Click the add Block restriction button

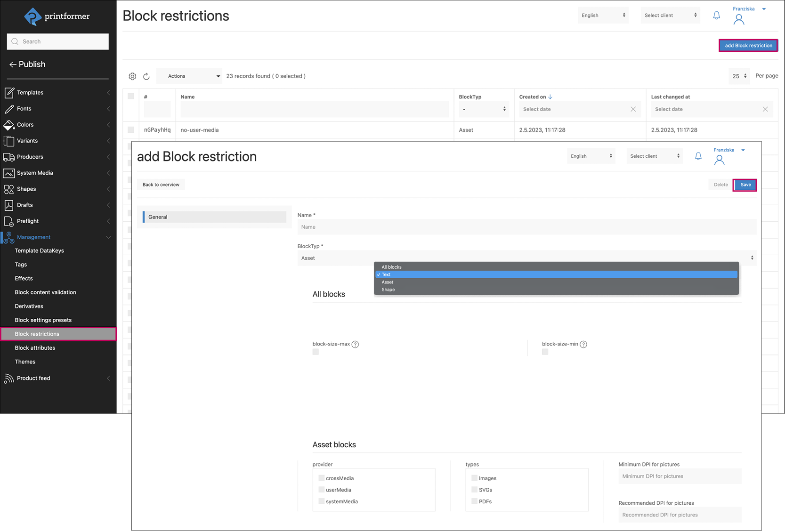[748, 46]
